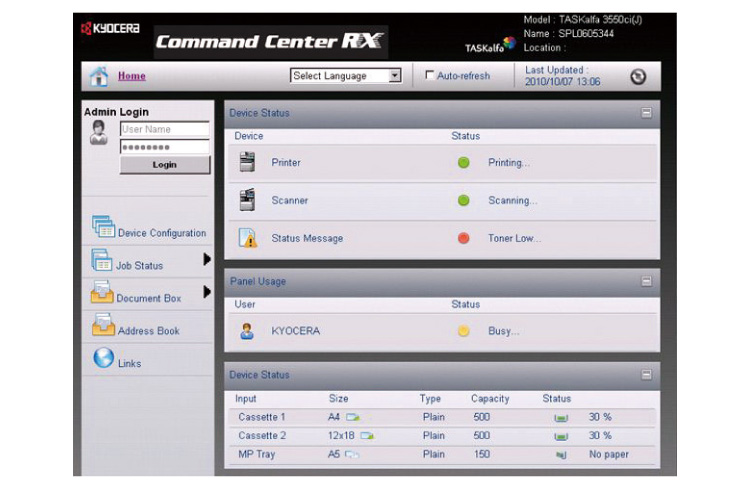Open the Home link
The width and height of the screenshot is (750, 488).
pyautogui.click(x=132, y=76)
